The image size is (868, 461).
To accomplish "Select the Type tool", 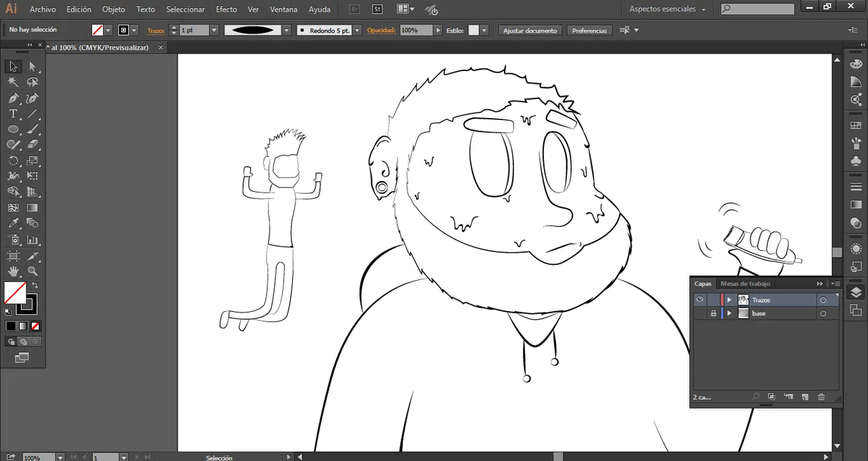I will point(13,114).
